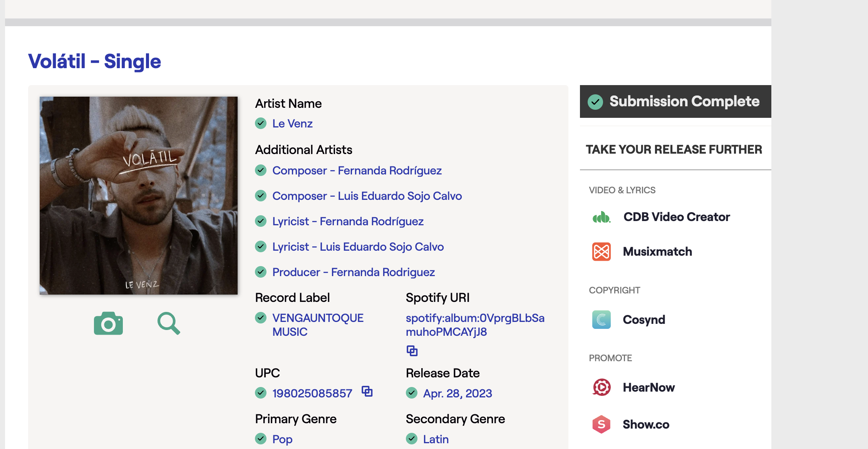Click the check beside Composer - Fernanda Rodríguez
Viewport: 868px width, 449px height.
click(261, 170)
